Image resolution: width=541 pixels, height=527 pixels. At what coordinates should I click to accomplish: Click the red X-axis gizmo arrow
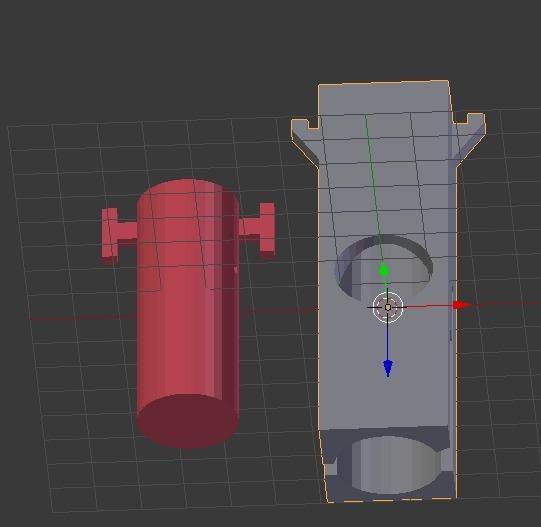461,305
